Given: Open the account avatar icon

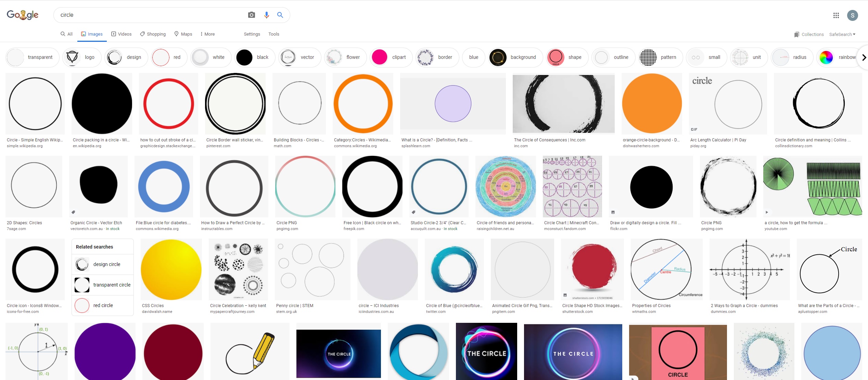Looking at the screenshot, I should pyautogui.click(x=852, y=15).
